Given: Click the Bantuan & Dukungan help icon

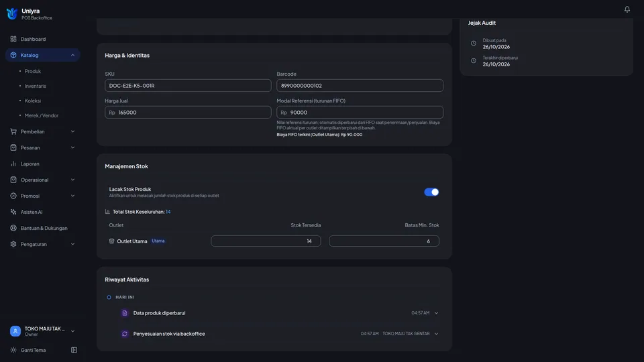Looking at the screenshot, I should point(13,228).
